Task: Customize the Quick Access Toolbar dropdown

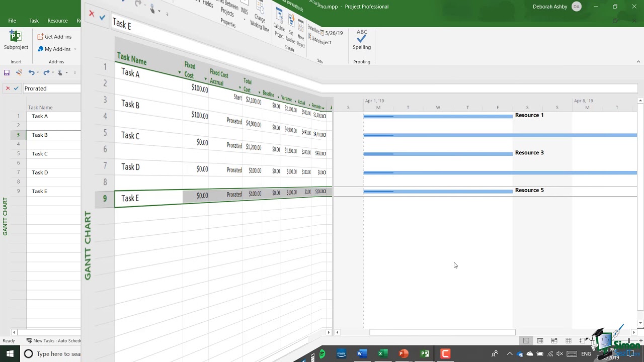Action: pyautogui.click(x=75, y=73)
